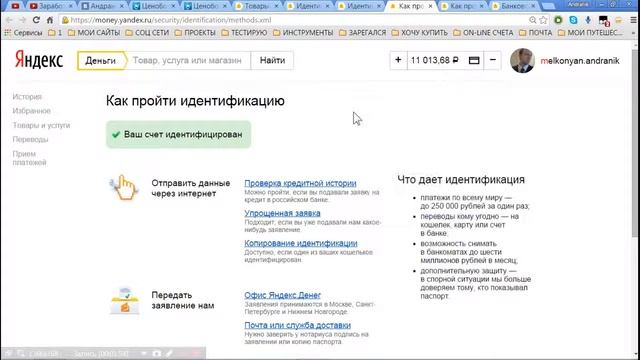Viewport: 640px width, 360px height.
Task: Click the minus icon to withdraw funds
Action: [493, 60]
